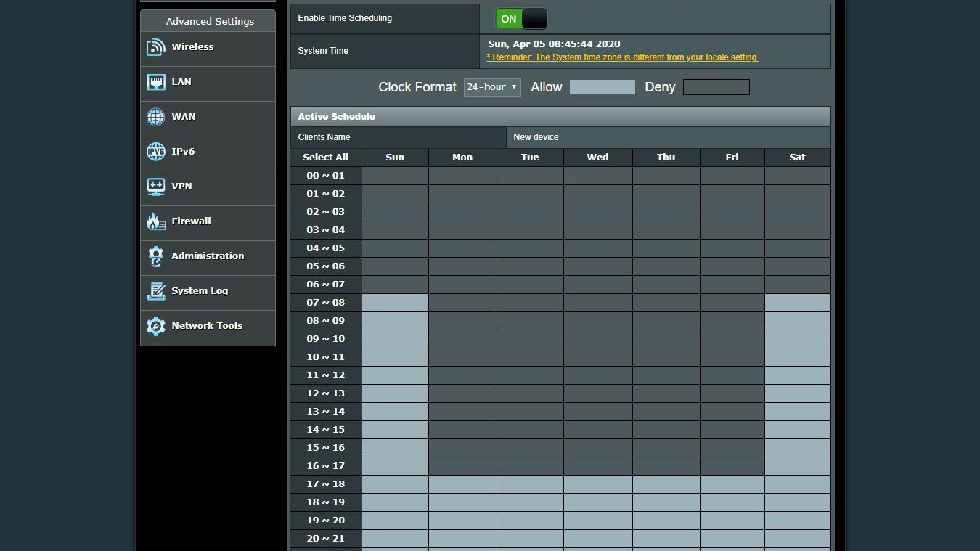Click the System Log notepad icon
980x551 pixels.
click(x=155, y=291)
